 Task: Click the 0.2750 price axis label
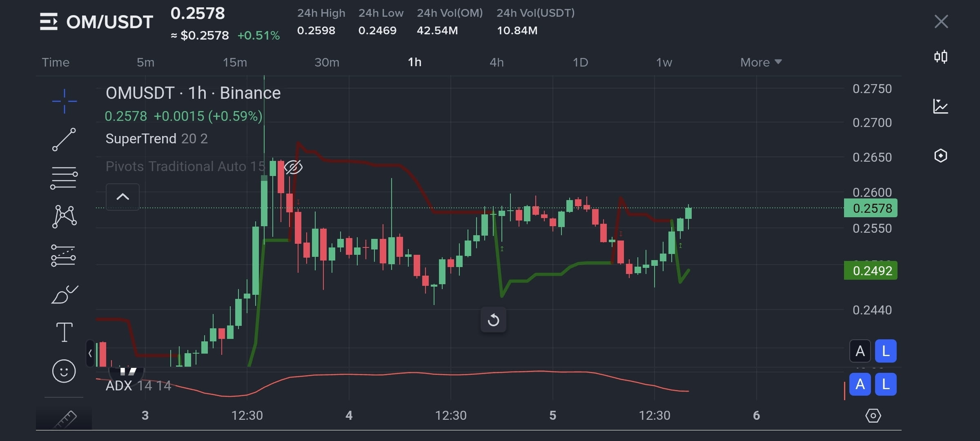pos(872,89)
